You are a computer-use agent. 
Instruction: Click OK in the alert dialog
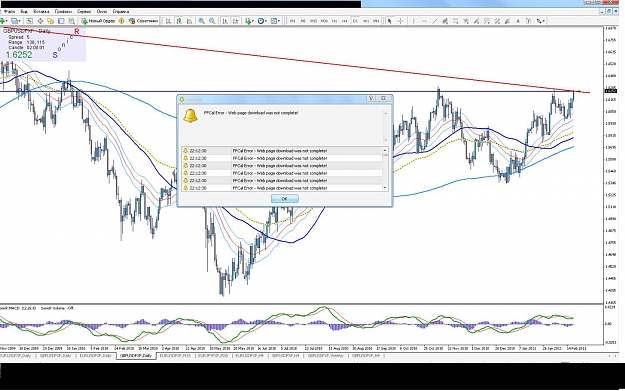point(285,198)
